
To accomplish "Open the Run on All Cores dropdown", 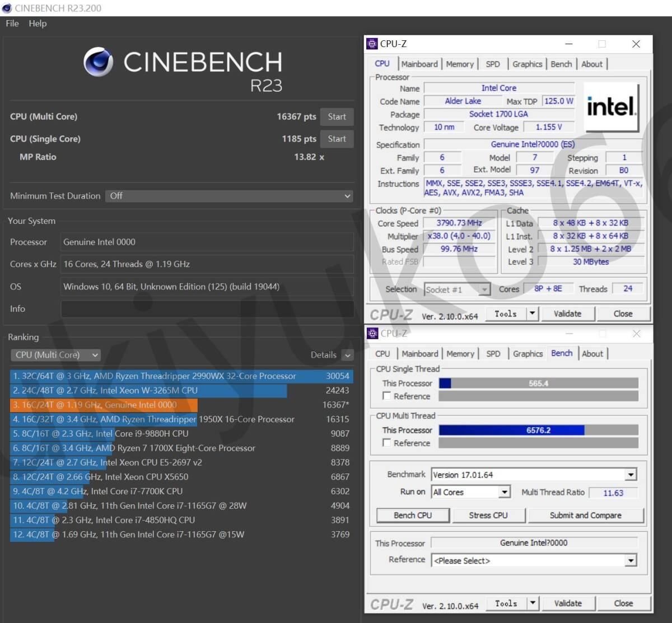I will (x=470, y=492).
